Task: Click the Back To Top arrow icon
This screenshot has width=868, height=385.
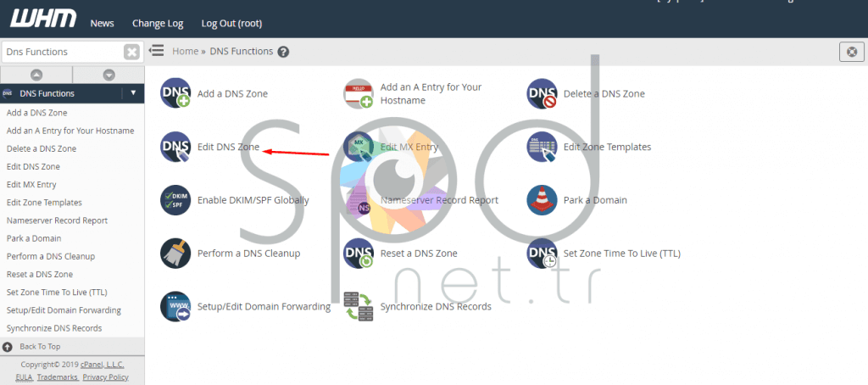Action: point(7,347)
